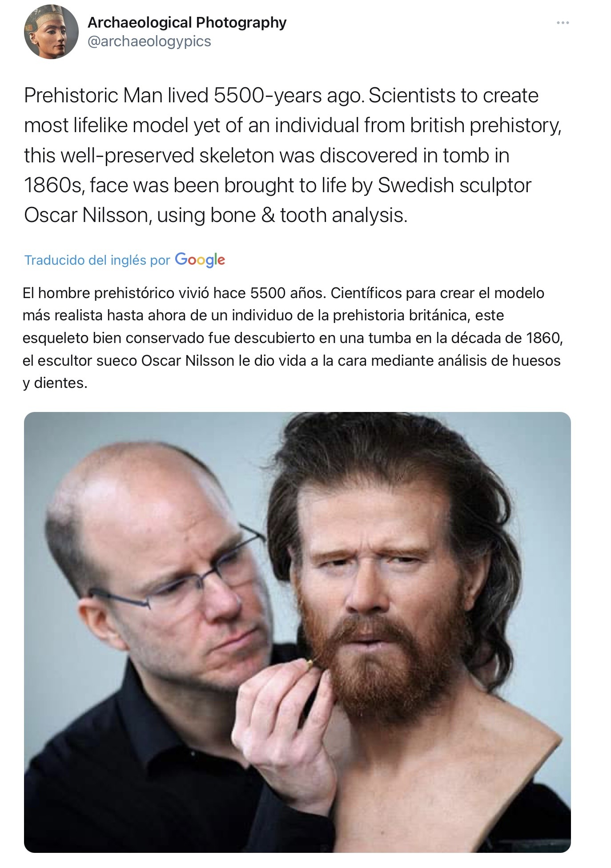Open the tweet's more options ellipsis menu
This screenshot has height=868, width=611.
(x=563, y=23)
